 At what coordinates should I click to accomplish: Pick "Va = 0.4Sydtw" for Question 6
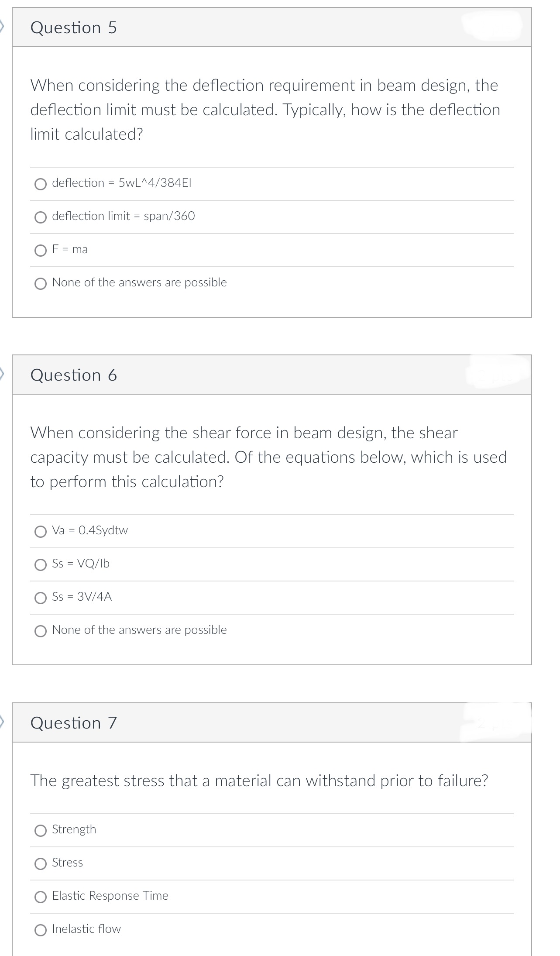[41, 531]
